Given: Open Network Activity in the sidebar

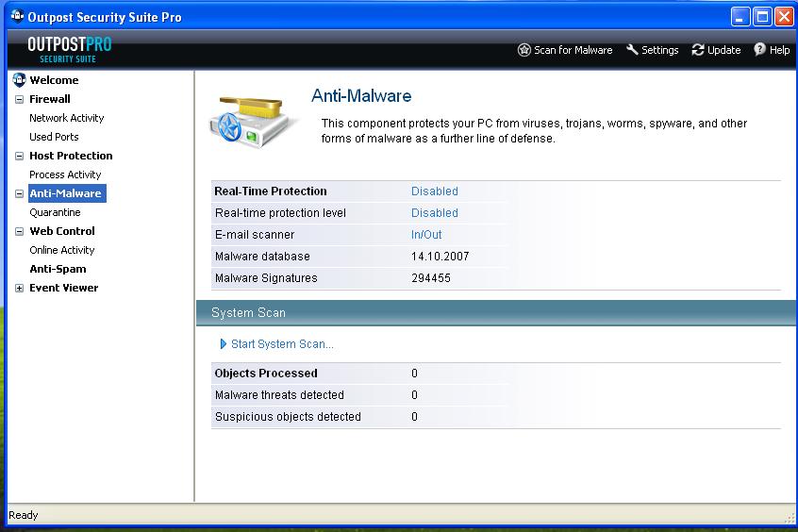Looking at the screenshot, I should [67, 118].
